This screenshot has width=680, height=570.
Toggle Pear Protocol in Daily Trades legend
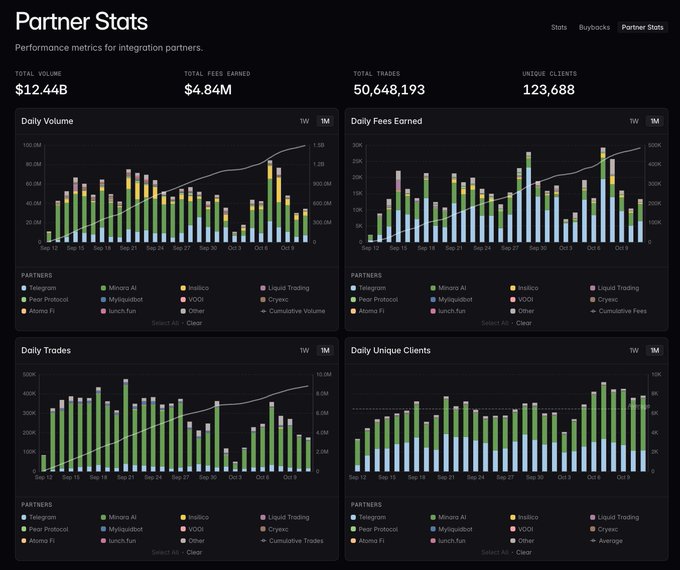tap(45, 529)
